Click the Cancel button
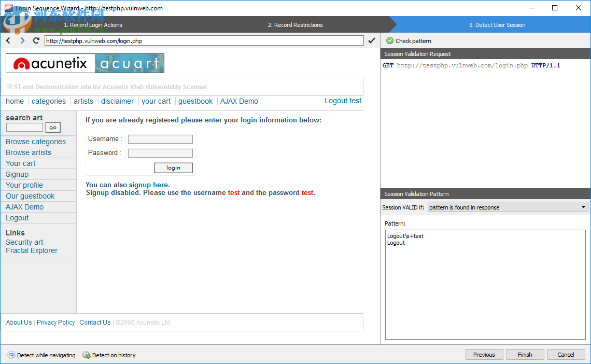The width and height of the screenshot is (591, 364). click(x=566, y=355)
